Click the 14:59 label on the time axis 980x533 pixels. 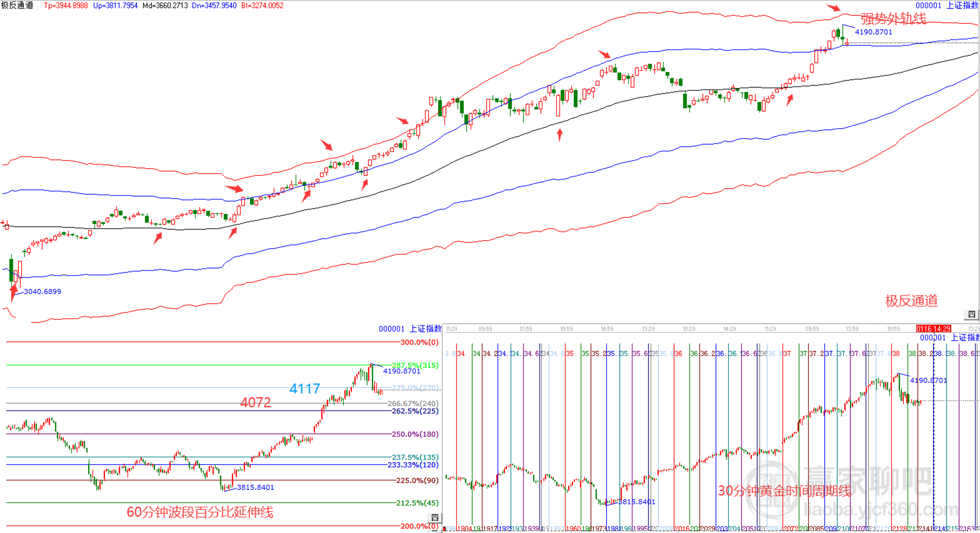click(607, 329)
